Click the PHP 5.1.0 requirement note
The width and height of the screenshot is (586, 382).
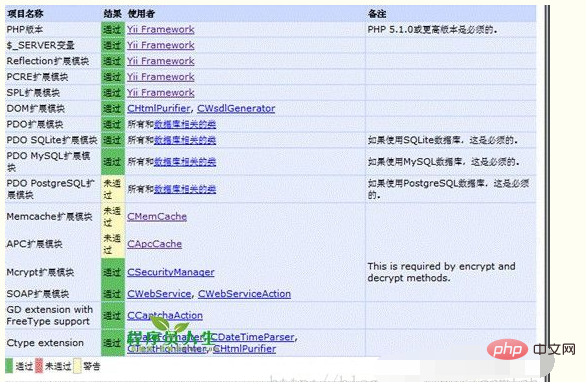[x=432, y=29]
